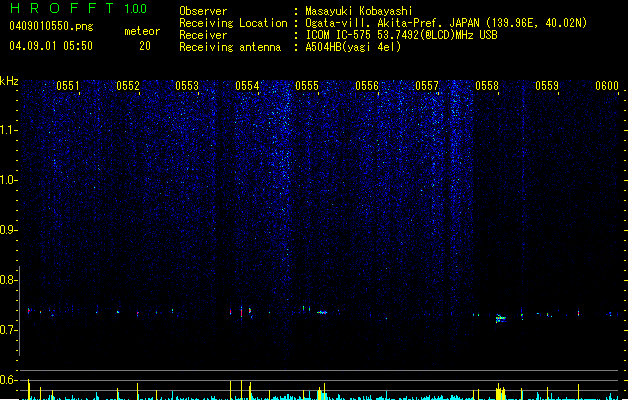Click the 0.7 frequency axis label
Image resolution: width=629 pixels, height=400 pixels.
(7, 330)
